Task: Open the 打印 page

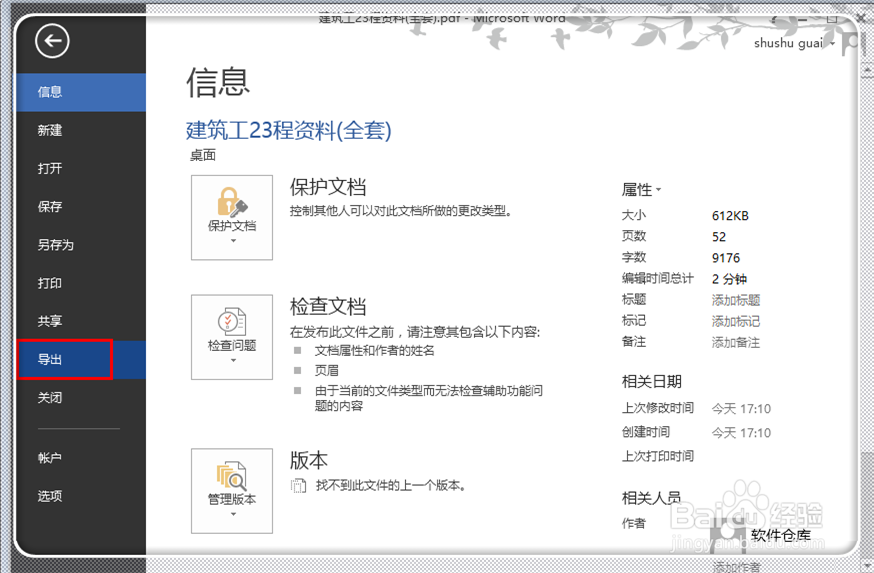Action: pos(81,283)
